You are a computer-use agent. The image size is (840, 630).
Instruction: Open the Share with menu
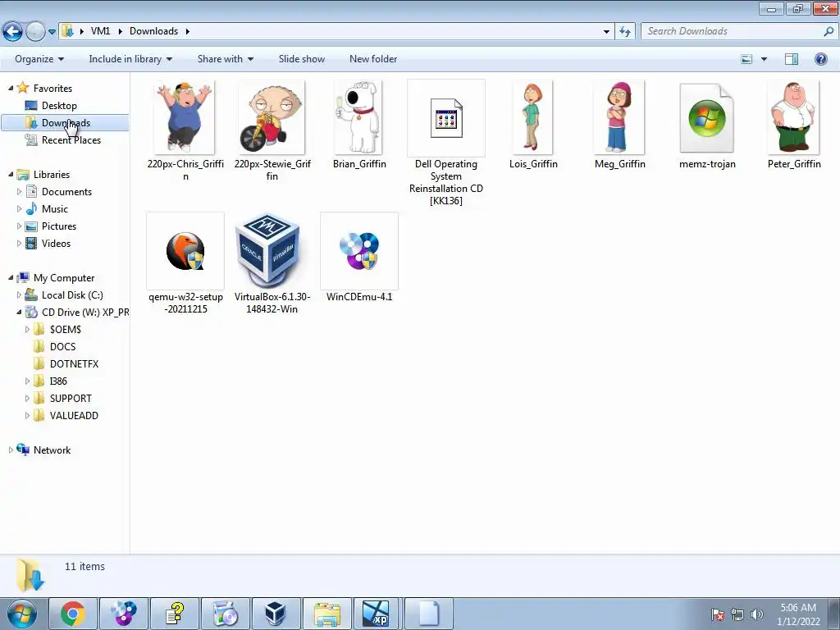225,59
